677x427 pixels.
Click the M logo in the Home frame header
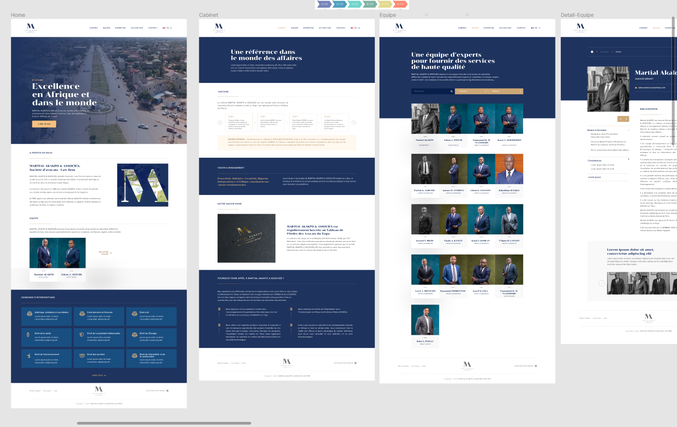click(x=33, y=27)
